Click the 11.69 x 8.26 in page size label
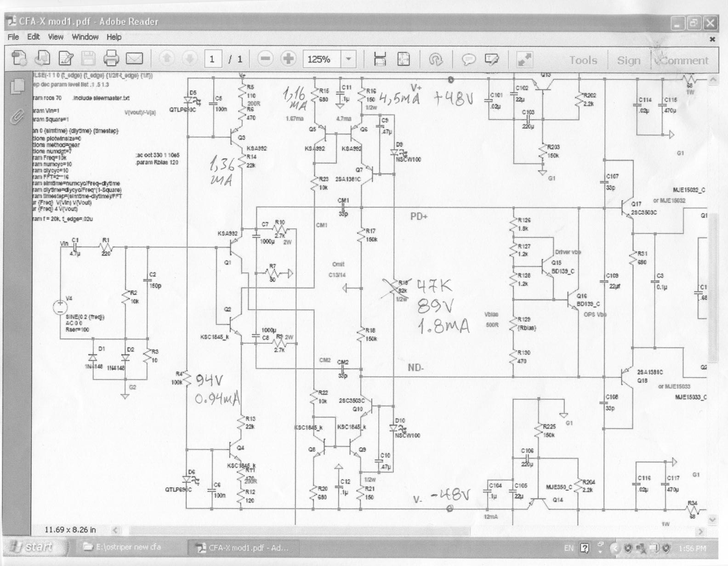 coord(70,530)
